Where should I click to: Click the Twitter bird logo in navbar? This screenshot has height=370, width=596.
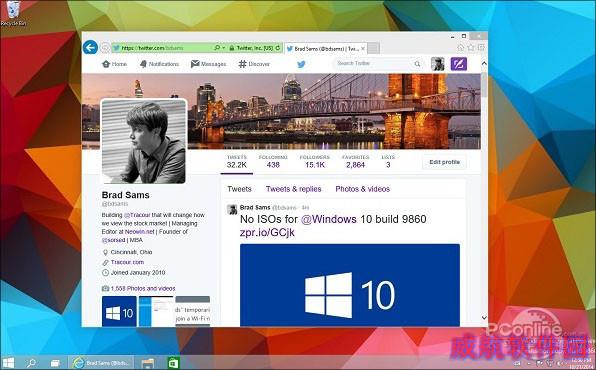[x=301, y=64]
